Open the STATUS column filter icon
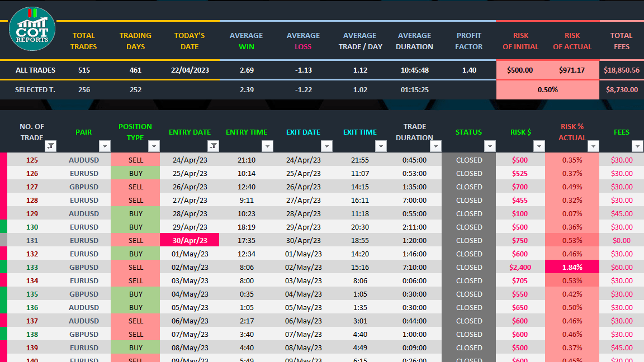 tap(490, 146)
